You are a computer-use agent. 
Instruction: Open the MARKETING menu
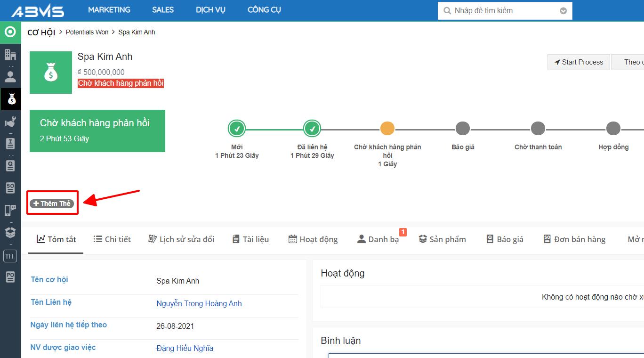click(x=109, y=10)
